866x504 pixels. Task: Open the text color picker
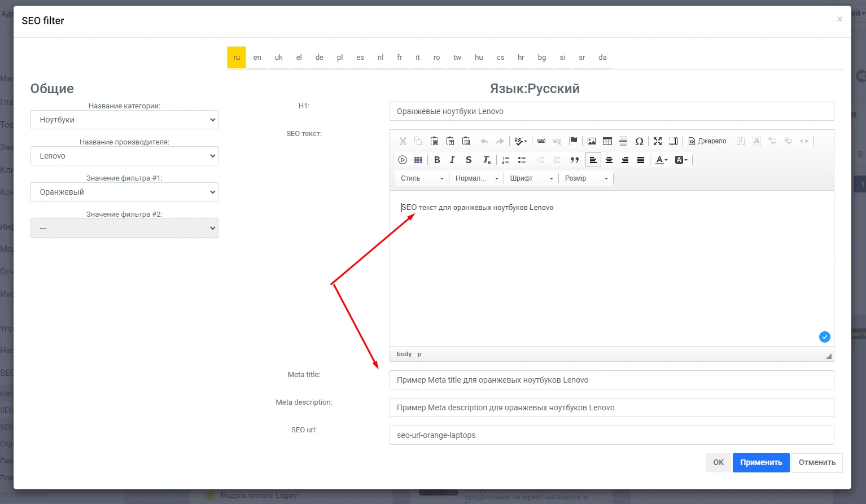click(x=661, y=160)
